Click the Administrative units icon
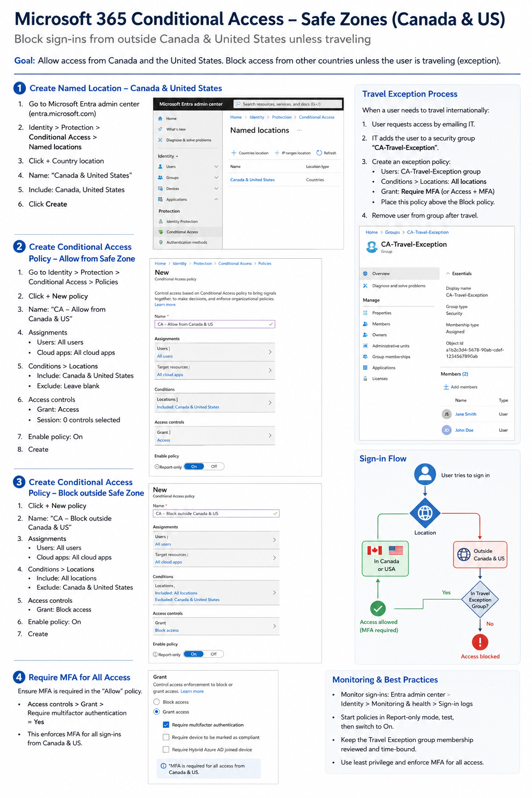Image resolution: width=532 pixels, height=798 pixels. coord(365,345)
